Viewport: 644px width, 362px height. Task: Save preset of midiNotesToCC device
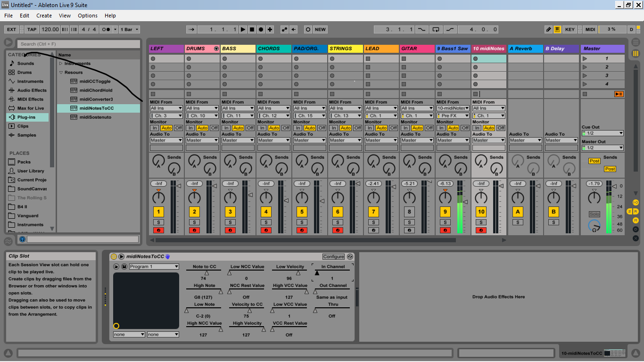click(x=124, y=267)
